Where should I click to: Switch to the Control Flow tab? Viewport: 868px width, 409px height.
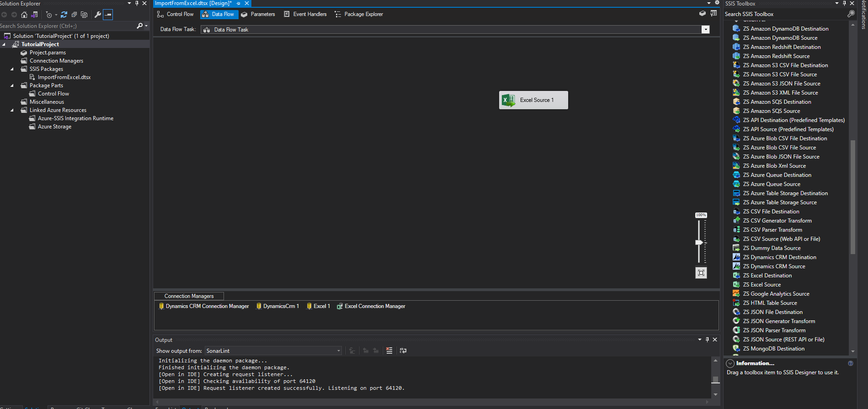176,14
